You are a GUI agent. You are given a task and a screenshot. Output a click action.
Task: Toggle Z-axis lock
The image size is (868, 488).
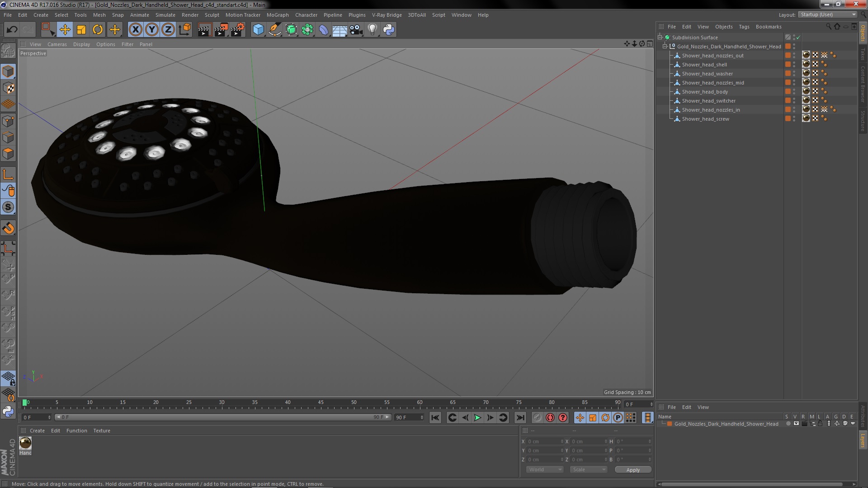[x=168, y=30]
